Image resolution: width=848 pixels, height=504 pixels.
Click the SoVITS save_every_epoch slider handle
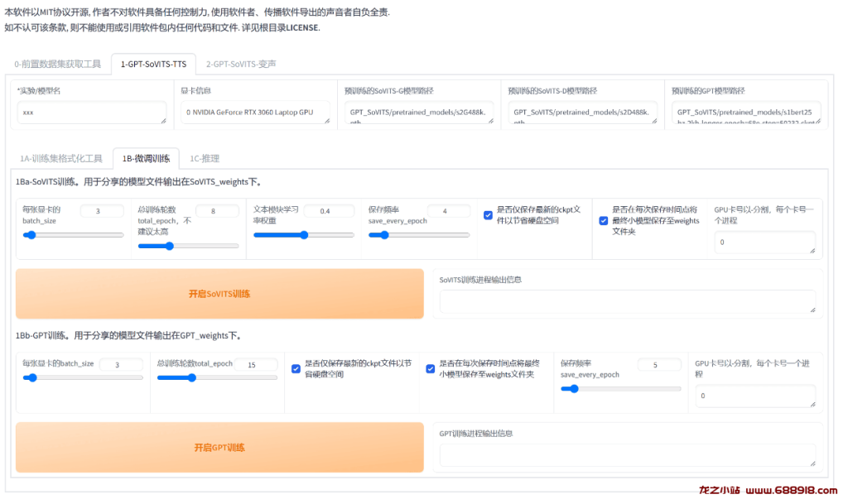click(x=384, y=235)
